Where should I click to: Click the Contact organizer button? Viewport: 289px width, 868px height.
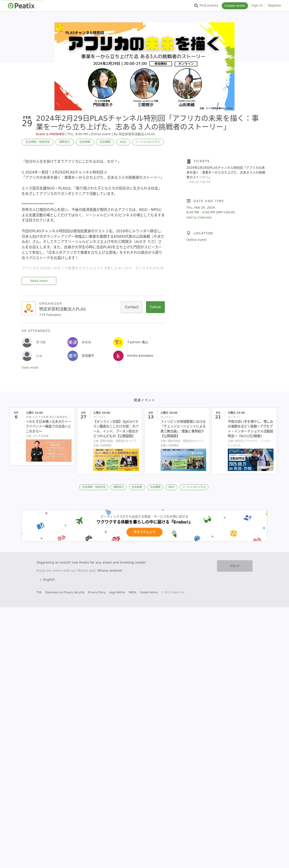131,307
